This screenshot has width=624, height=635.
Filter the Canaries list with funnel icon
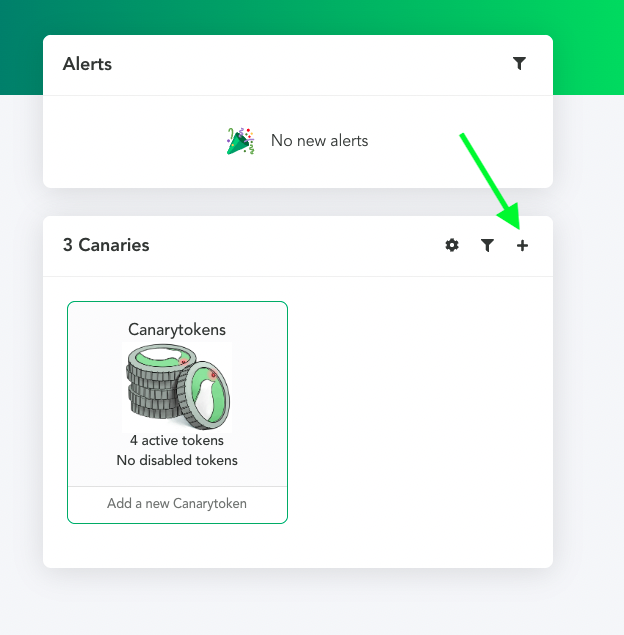(487, 245)
